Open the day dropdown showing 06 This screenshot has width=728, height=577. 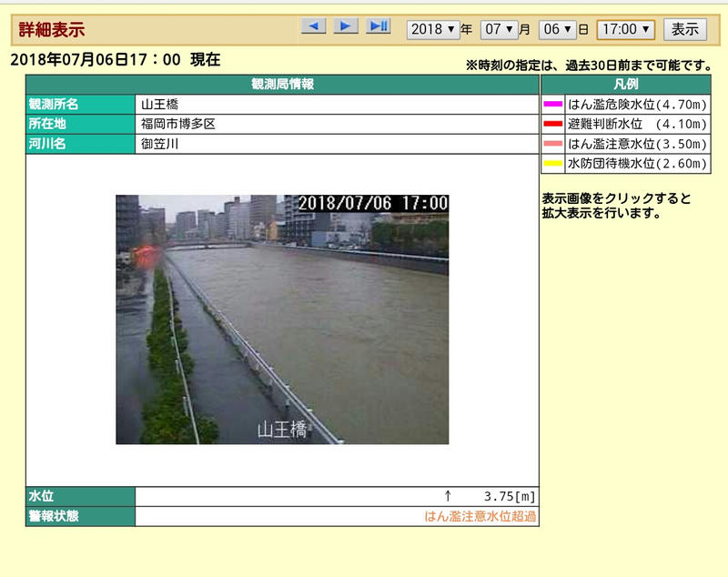tap(557, 30)
